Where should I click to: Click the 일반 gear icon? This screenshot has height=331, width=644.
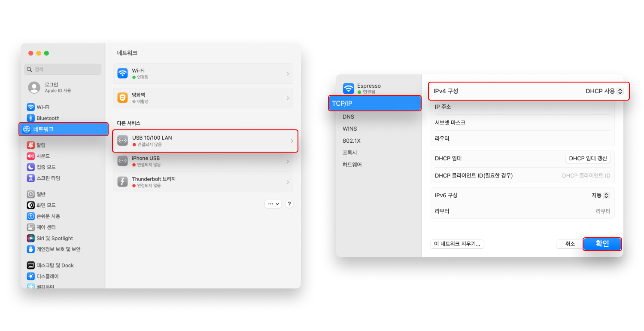point(30,194)
